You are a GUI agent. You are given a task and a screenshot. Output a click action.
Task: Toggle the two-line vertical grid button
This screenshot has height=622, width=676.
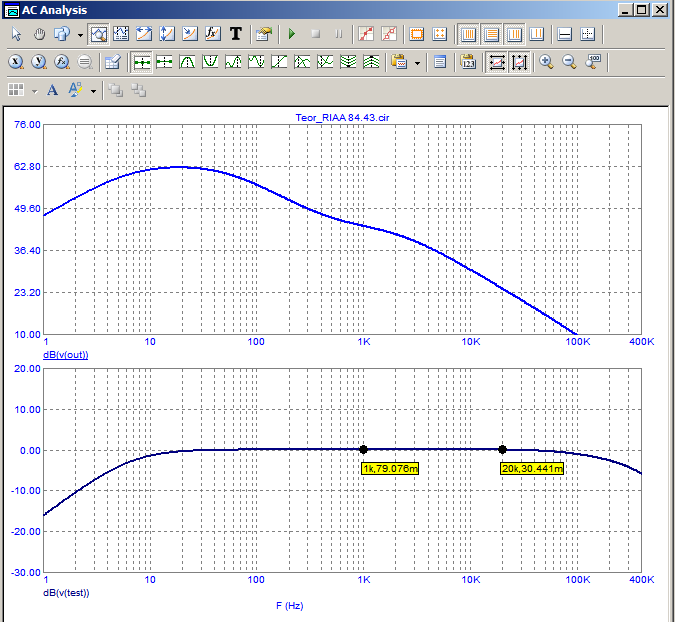tap(537, 34)
